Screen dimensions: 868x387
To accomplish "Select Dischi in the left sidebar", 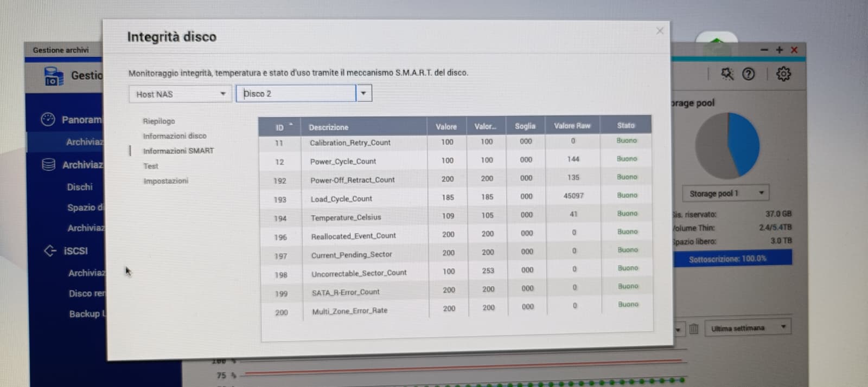I will (x=80, y=187).
